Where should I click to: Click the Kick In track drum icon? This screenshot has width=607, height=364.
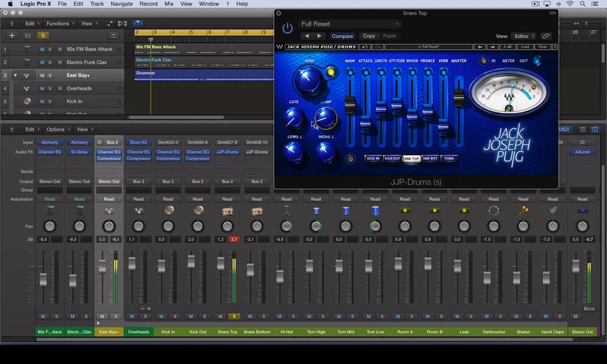[27, 101]
